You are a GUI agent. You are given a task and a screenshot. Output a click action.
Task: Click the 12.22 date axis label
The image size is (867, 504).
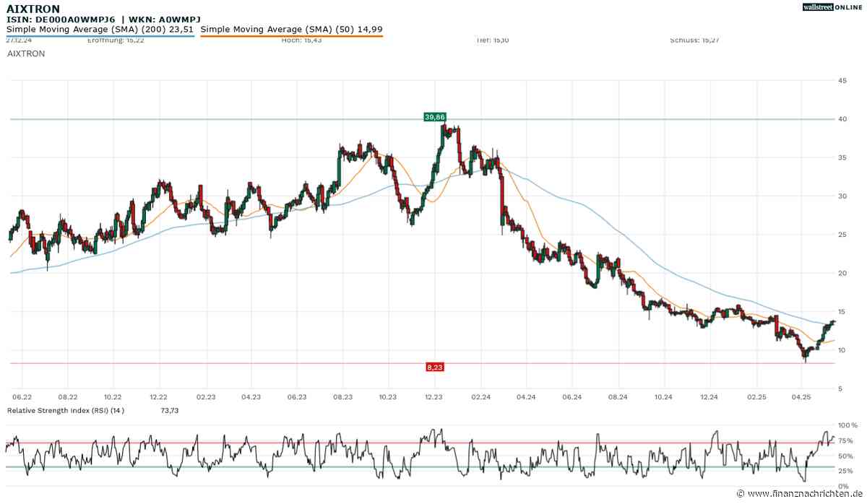pos(158,396)
